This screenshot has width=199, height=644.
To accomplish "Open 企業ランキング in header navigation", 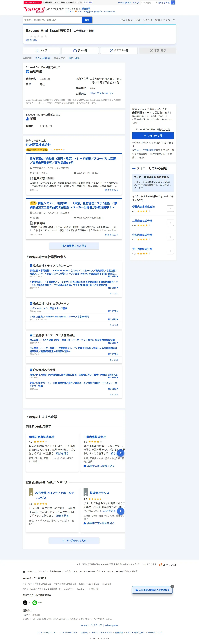I will click(144, 20).
